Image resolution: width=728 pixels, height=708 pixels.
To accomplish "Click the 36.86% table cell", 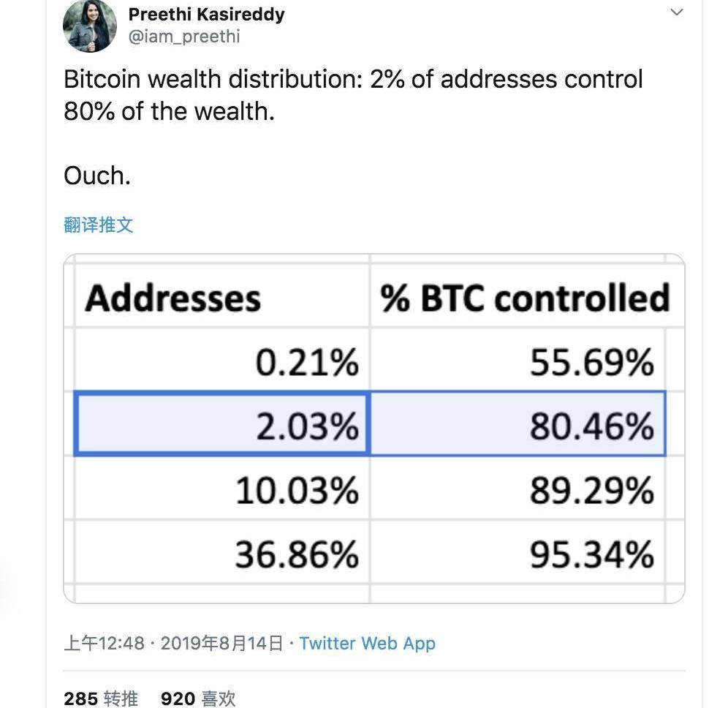I will point(222,552).
